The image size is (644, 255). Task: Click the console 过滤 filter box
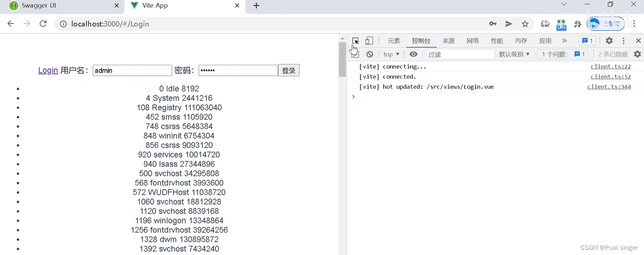[460, 54]
